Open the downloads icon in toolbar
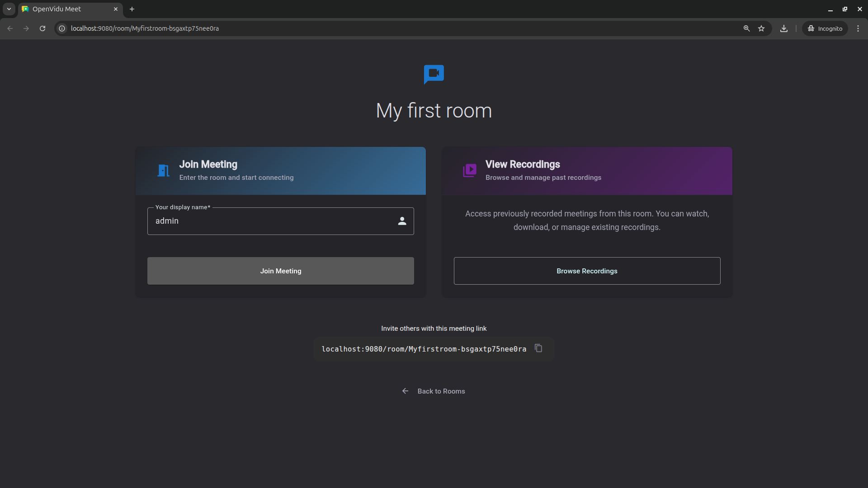Screen dimensions: 868x488 pos(784,28)
